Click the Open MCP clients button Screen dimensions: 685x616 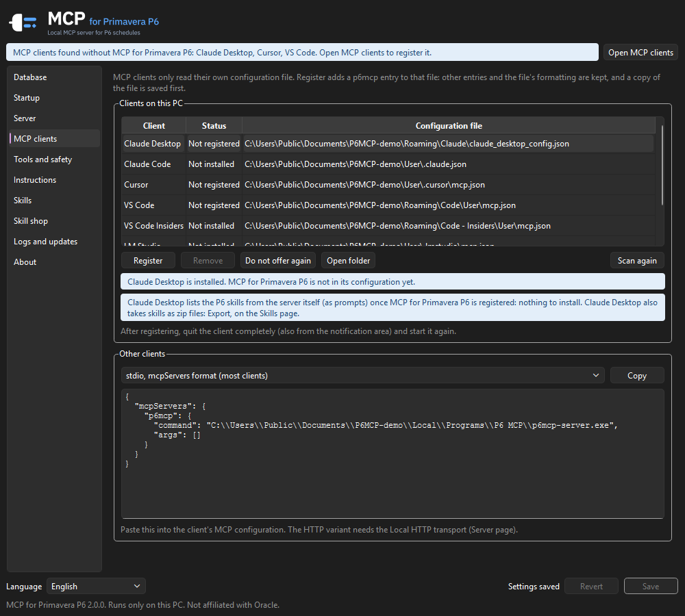(x=640, y=53)
